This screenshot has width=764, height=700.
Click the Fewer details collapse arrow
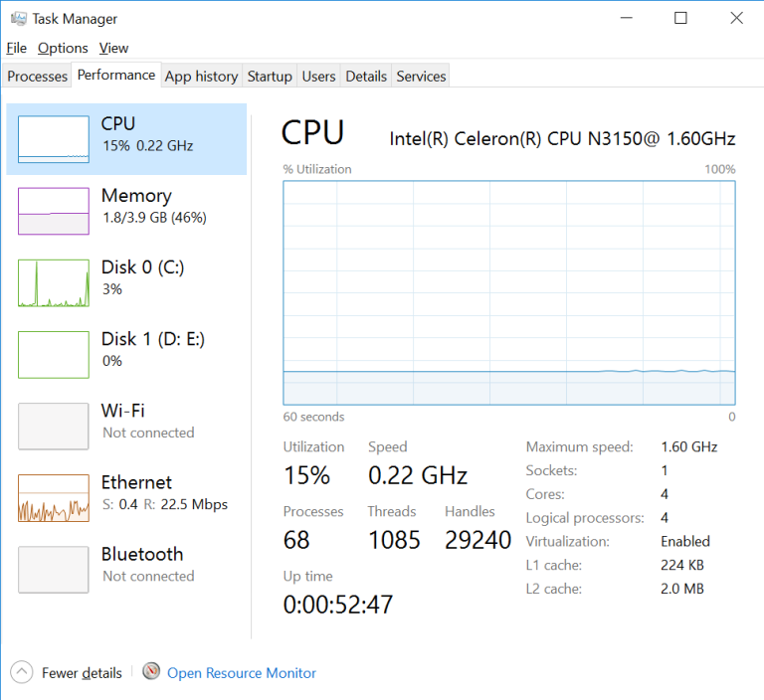pyautogui.click(x=22, y=672)
